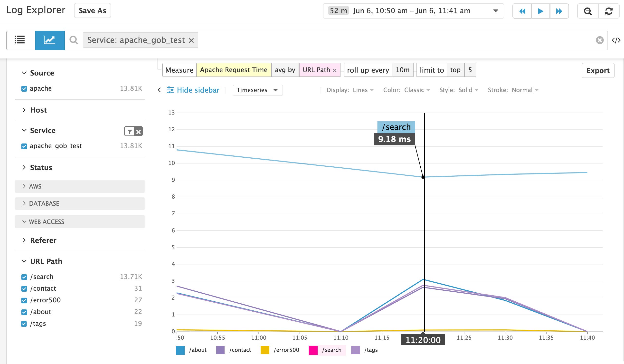Click the Export button

[598, 70]
